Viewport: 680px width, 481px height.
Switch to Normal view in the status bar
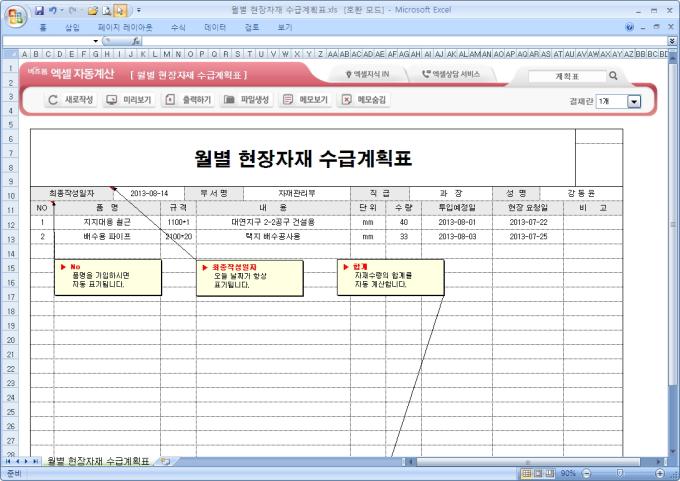click(526, 473)
